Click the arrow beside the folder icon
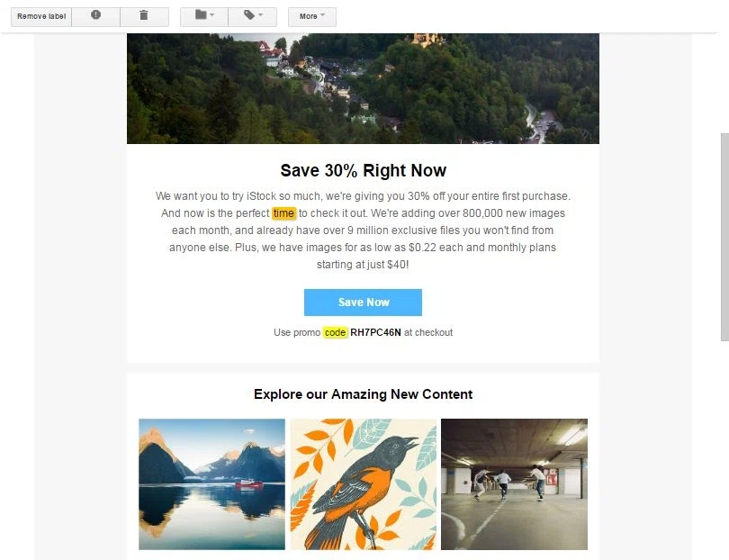The image size is (729, 560). coord(212,15)
